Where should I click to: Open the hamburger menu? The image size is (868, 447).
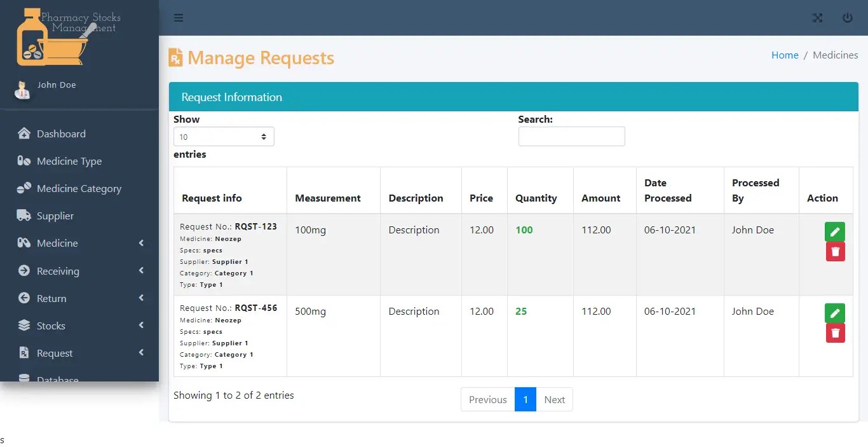(179, 18)
